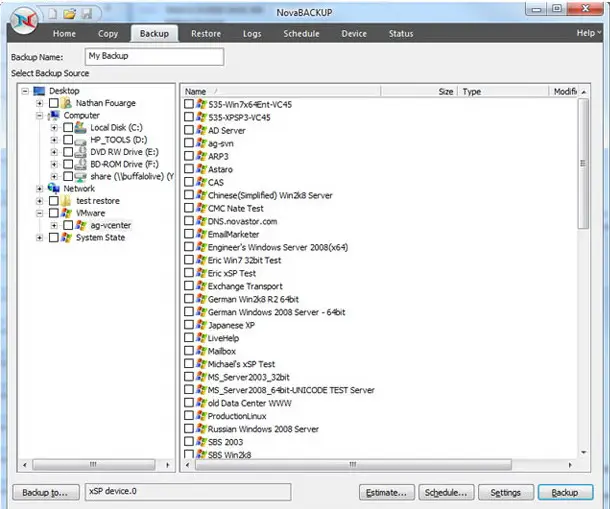Image resolution: width=610 pixels, height=509 pixels.
Task: Expand the Nathan Fouarge node
Action: pyautogui.click(x=39, y=103)
